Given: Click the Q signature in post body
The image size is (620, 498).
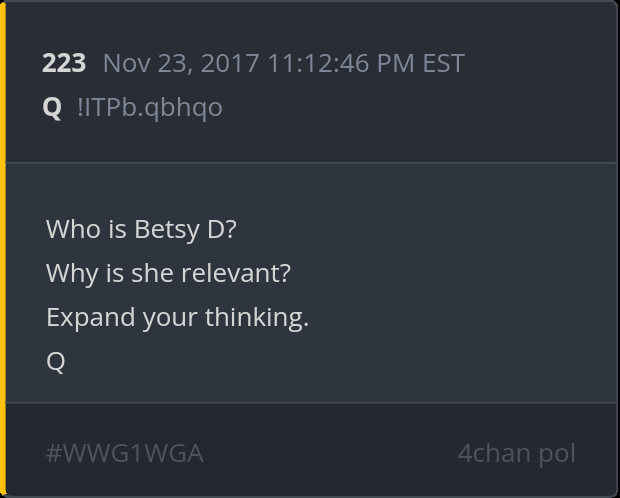Looking at the screenshot, I should click(x=55, y=361).
